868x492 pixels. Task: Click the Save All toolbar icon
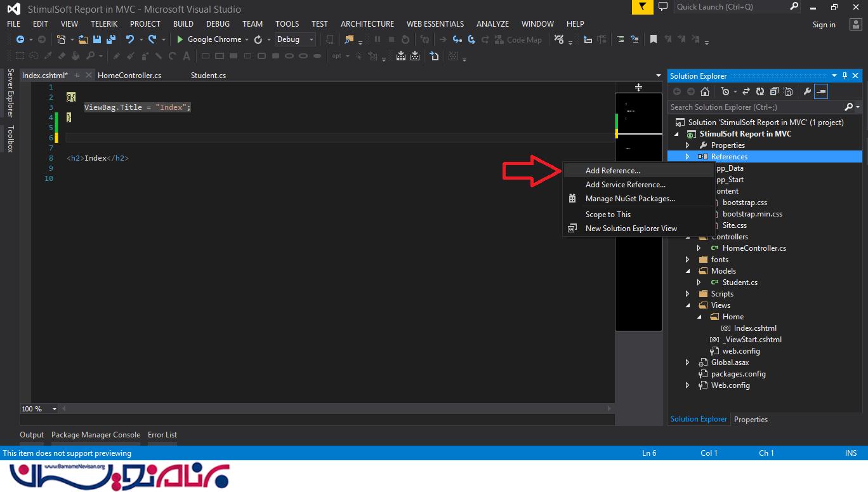(x=111, y=39)
